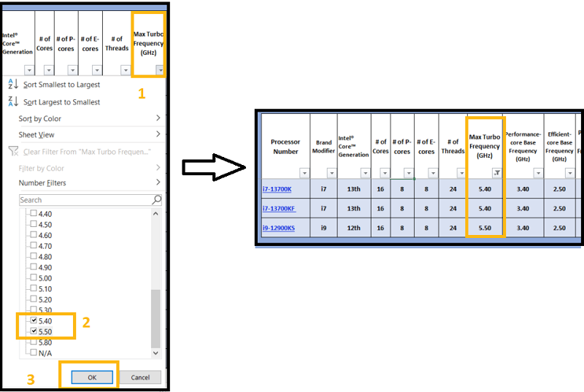Click the filter list scrollbar thumb

coord(155,318)
